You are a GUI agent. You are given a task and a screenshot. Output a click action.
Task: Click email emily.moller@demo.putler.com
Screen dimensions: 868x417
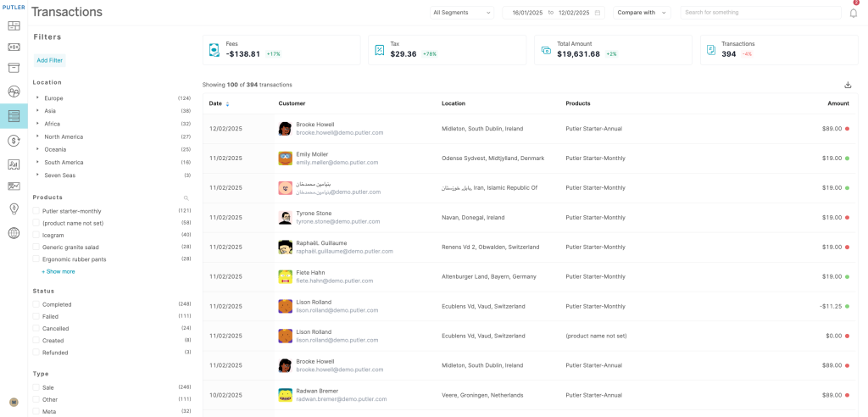tap(337, 163)
